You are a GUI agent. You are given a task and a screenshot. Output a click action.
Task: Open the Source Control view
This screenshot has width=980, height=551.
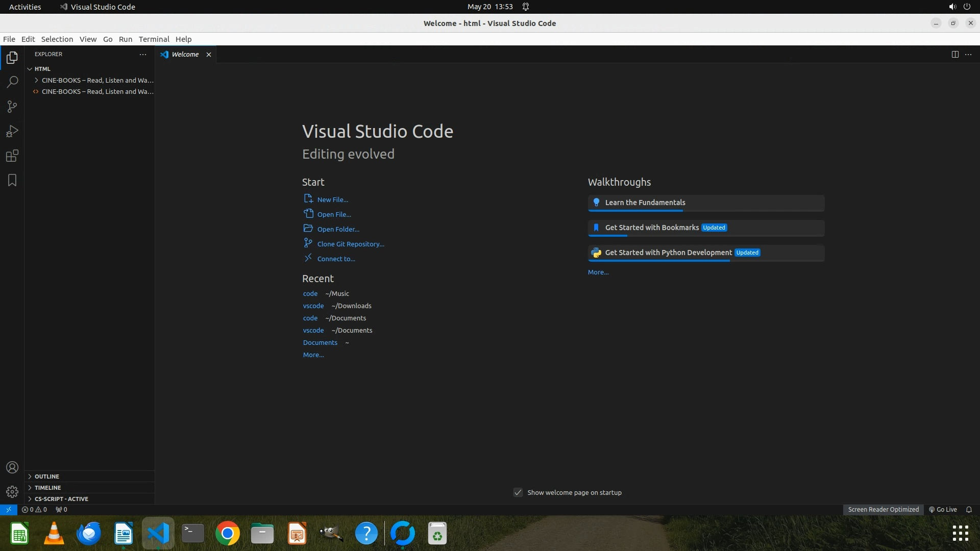click(12, 107)
